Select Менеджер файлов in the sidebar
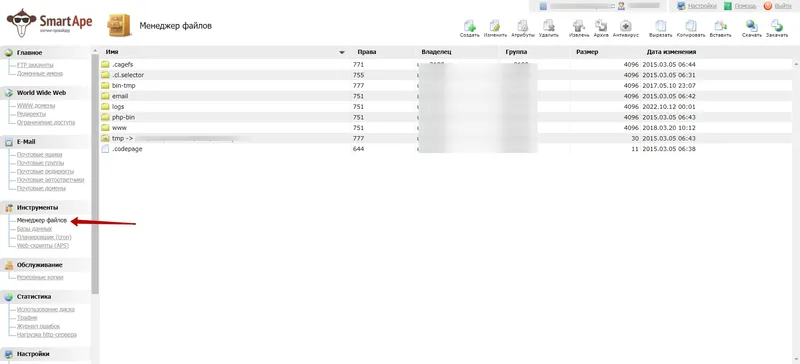 (x=41, y=221)
